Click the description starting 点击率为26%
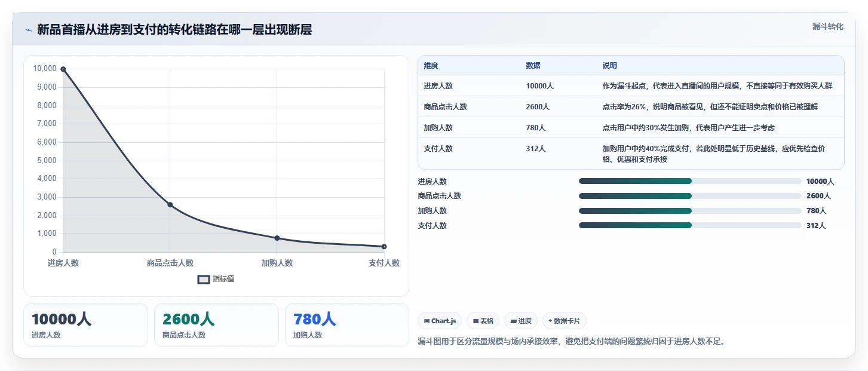 [710, 107]
